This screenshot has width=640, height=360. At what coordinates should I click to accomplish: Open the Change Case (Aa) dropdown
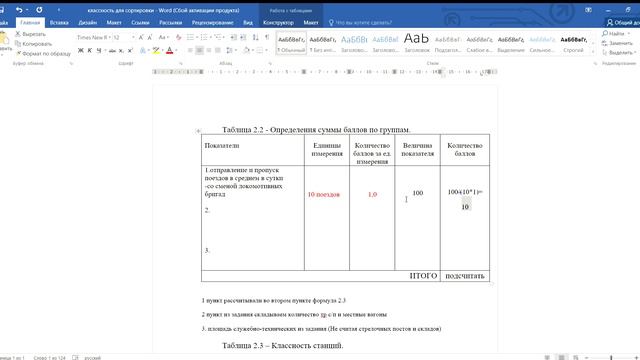(164, 37)
